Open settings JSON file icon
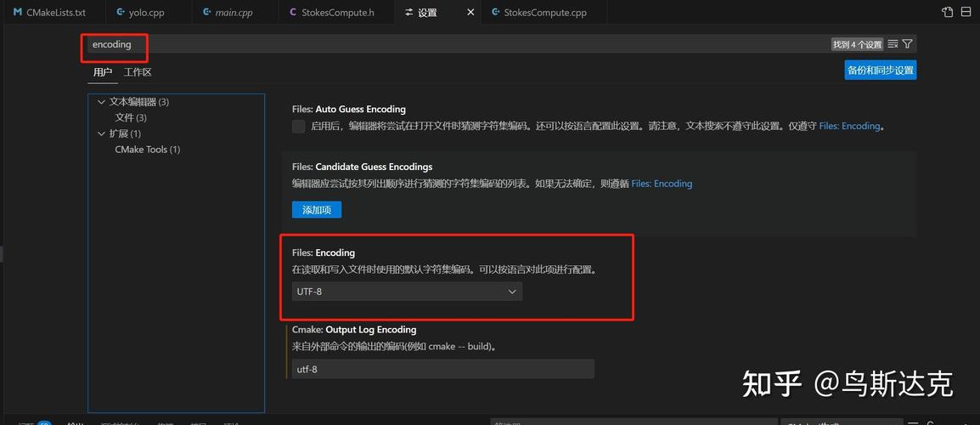This screenshot has height=425, width=980. [x=948, y=13]
